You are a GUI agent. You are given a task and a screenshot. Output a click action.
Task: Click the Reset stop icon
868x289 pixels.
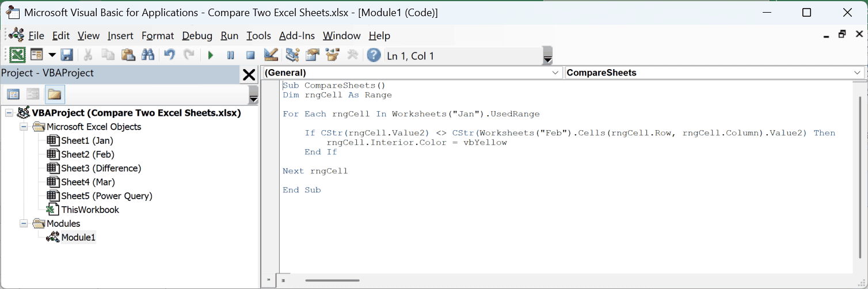[250, 55]
